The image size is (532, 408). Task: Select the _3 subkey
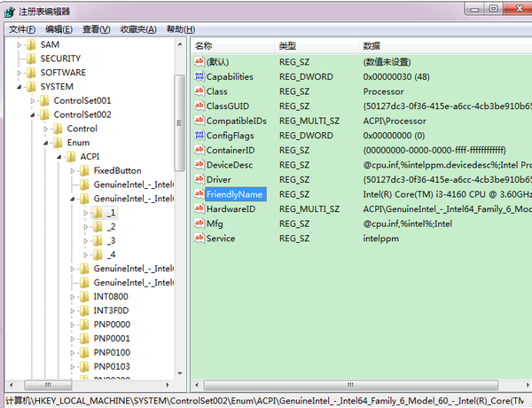tap(112, 240)
